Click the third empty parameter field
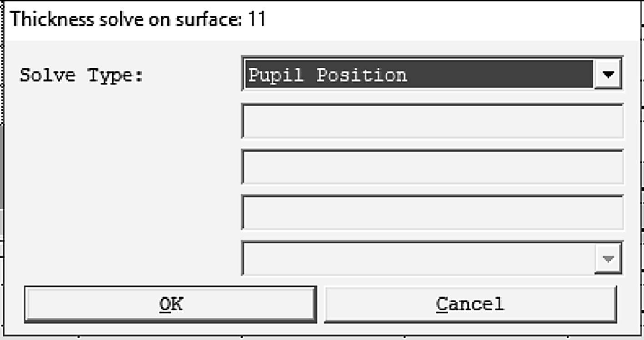Image resolution: width=644 pixels, height=340 pixels. click(432, 213)
